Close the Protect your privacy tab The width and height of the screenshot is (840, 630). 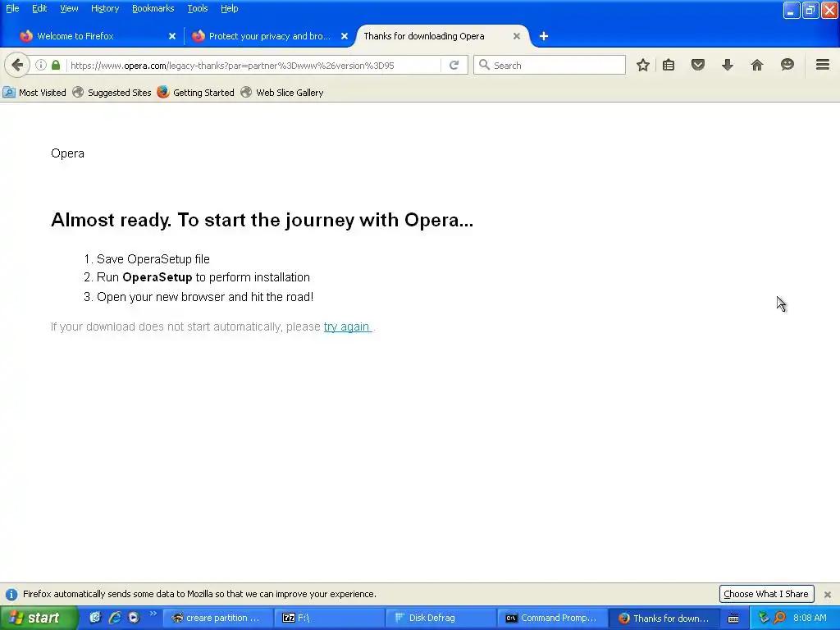(345, 36)
